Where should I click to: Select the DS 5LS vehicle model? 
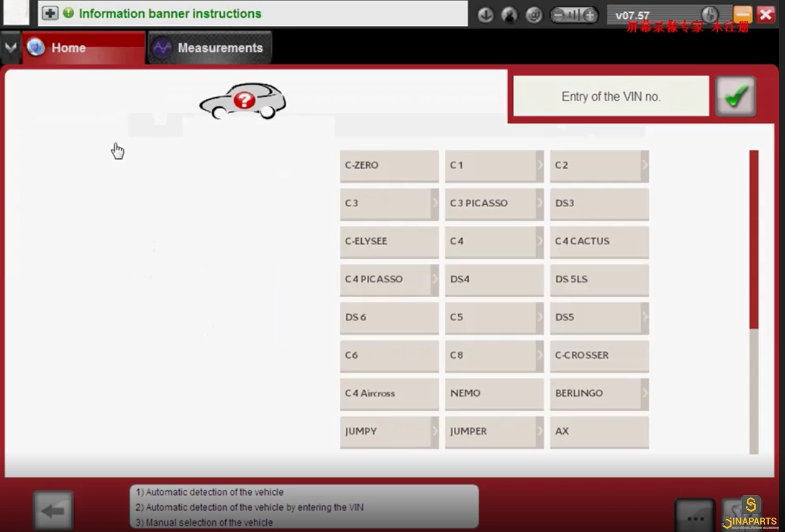coord(599,280)
